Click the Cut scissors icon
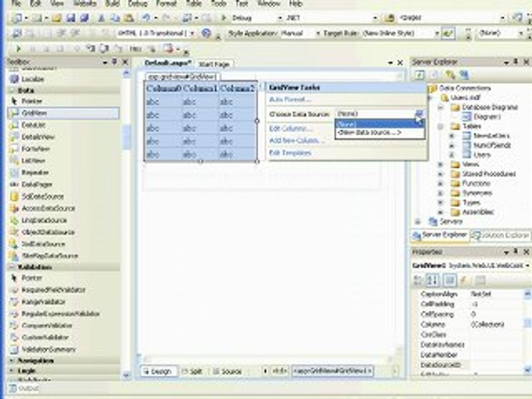This screenshot has width=532, height=399. tap(101, 18)
